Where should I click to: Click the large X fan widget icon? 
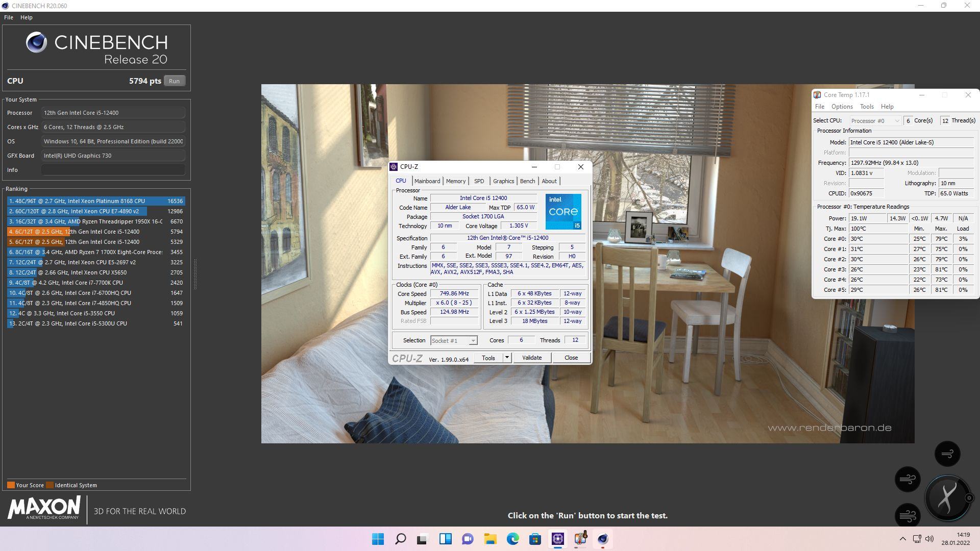pyautogui.click(x=947, y=498)
